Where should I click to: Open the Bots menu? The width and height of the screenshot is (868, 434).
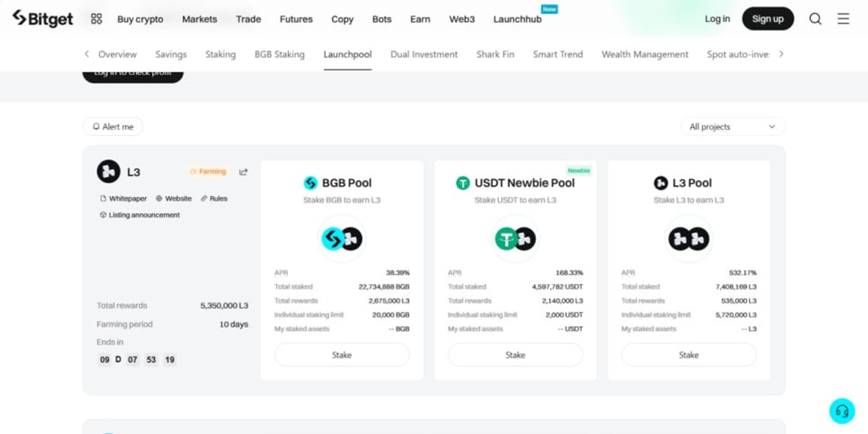coord(382,19)
